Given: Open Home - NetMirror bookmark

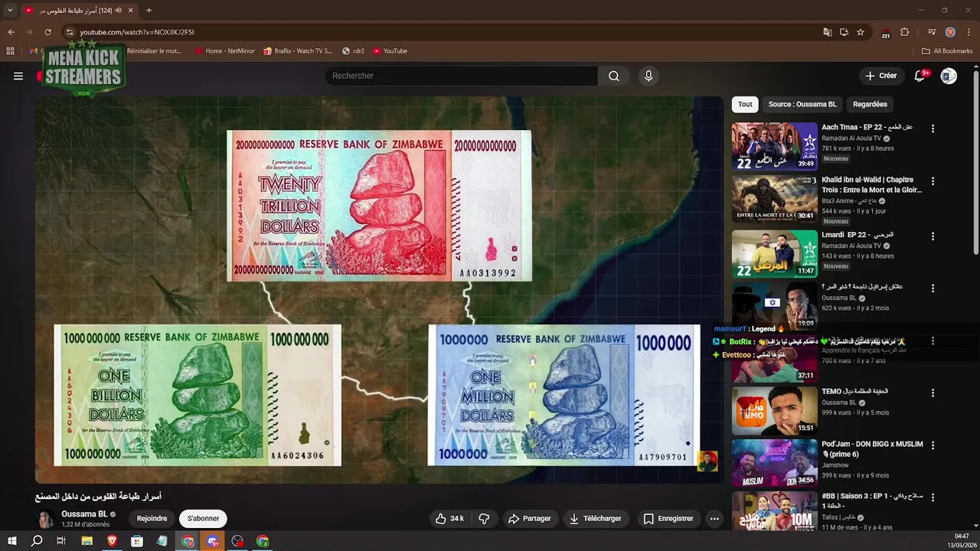Looking at the screenshot, I should 224,51.
